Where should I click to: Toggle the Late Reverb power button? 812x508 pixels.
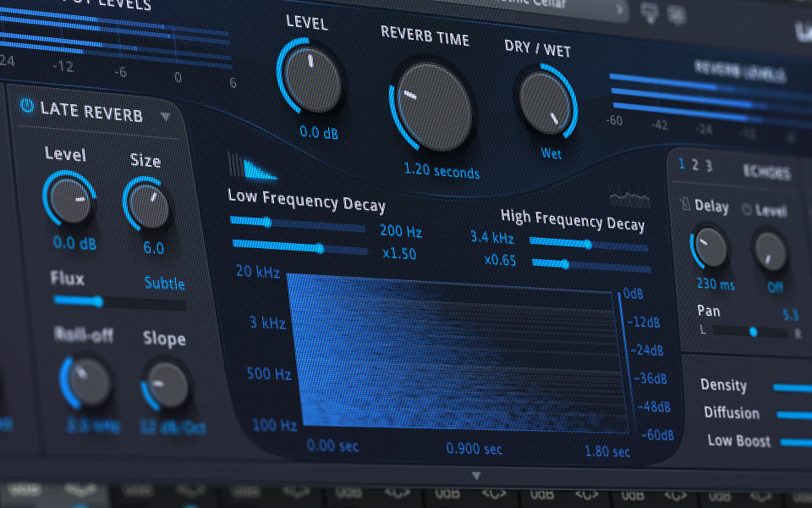tap(27, 106)
